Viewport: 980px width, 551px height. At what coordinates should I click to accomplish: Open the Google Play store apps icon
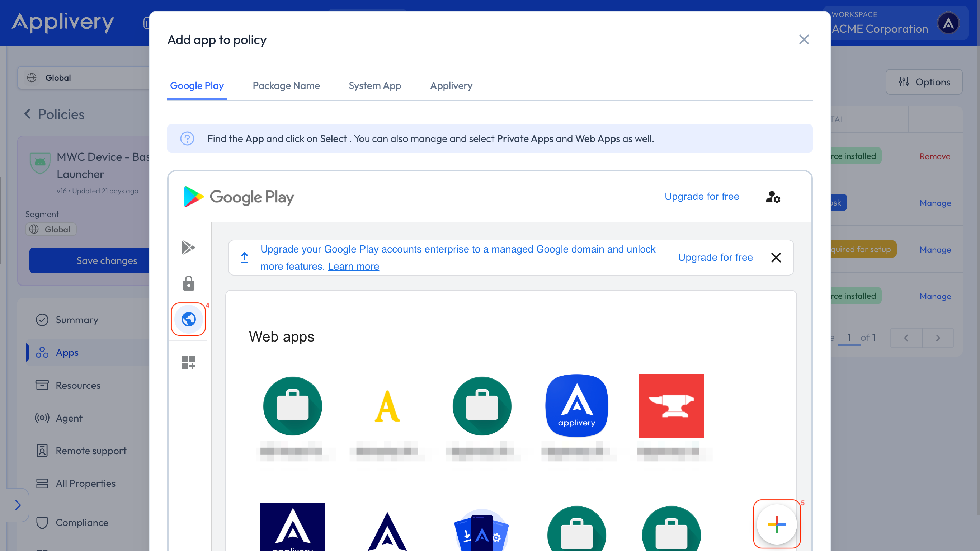[189, 248]
